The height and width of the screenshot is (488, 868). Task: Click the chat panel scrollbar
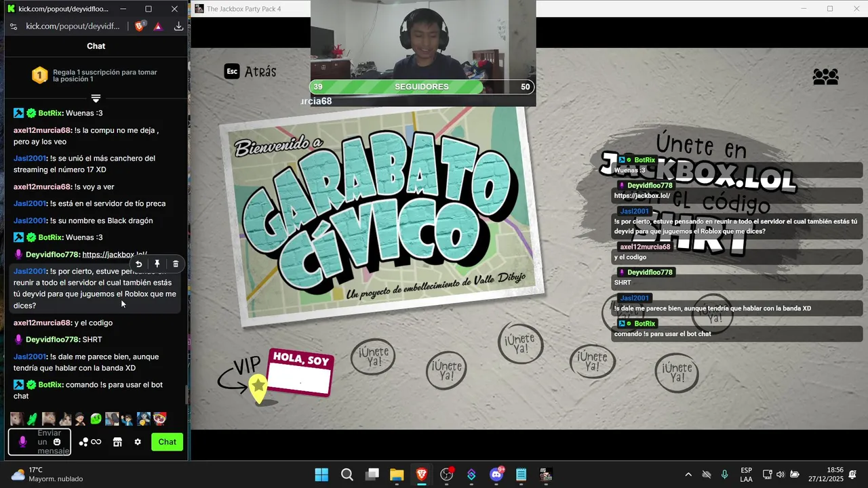[187, 394]
